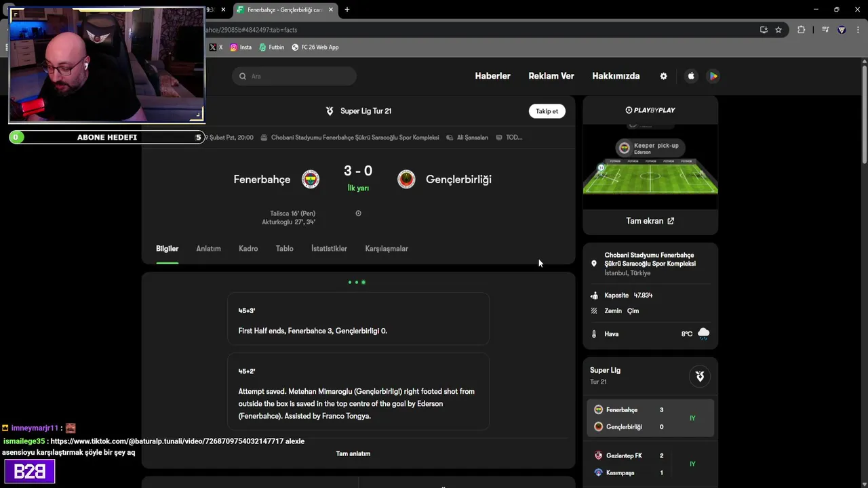
Task: Click the install app icon in address bar
Action: [x=764, y=30]
